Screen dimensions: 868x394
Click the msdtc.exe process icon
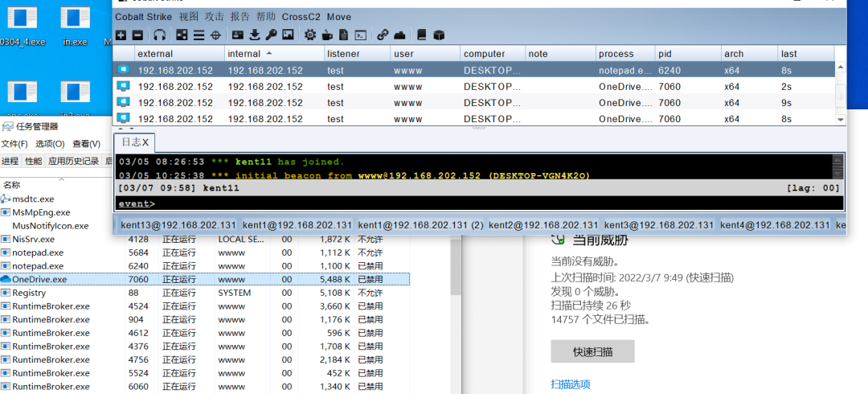(6, 199)
